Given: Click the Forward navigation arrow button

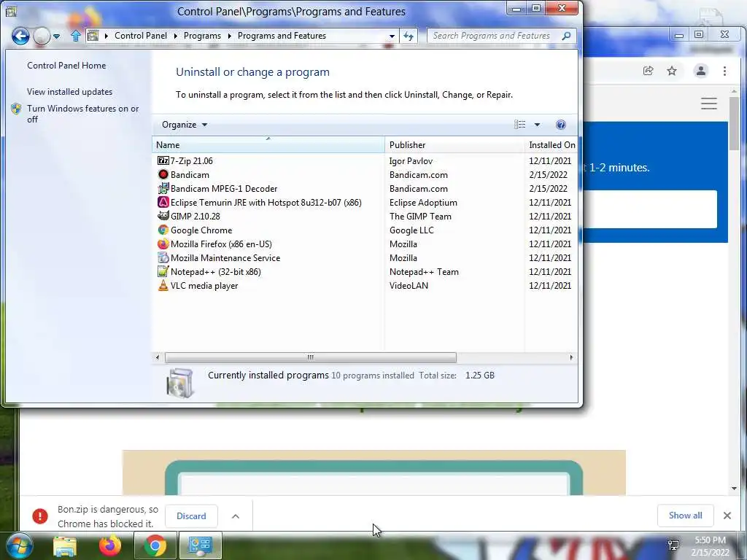Looking at the screenshot, I should 42,36.
